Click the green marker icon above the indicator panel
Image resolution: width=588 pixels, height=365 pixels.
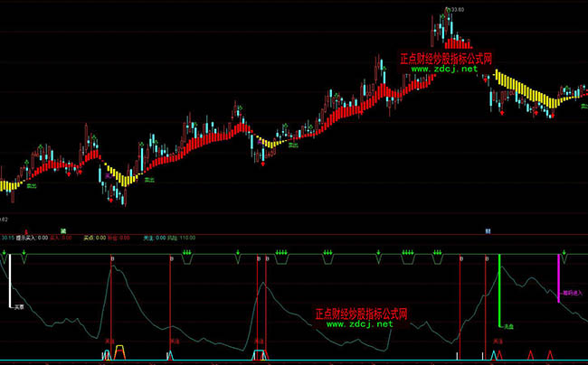(63, 230)
